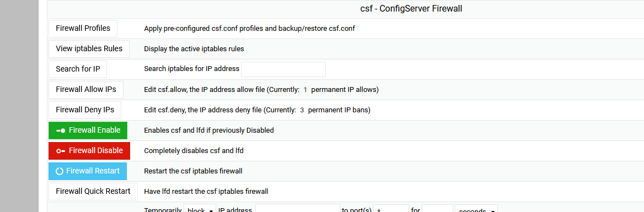Screen dimensions: 644x212
Task: Click the temporary block IP address field
Action: point(298,208)
